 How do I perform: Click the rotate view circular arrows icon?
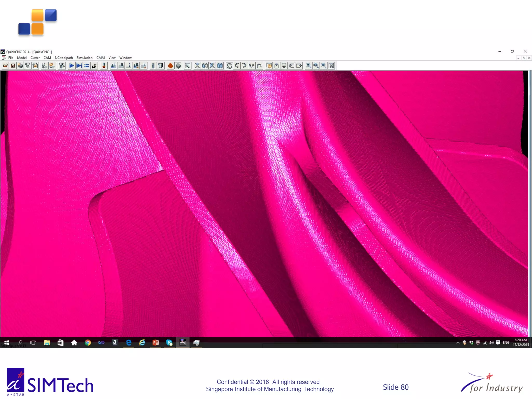[x=229, y=66]
